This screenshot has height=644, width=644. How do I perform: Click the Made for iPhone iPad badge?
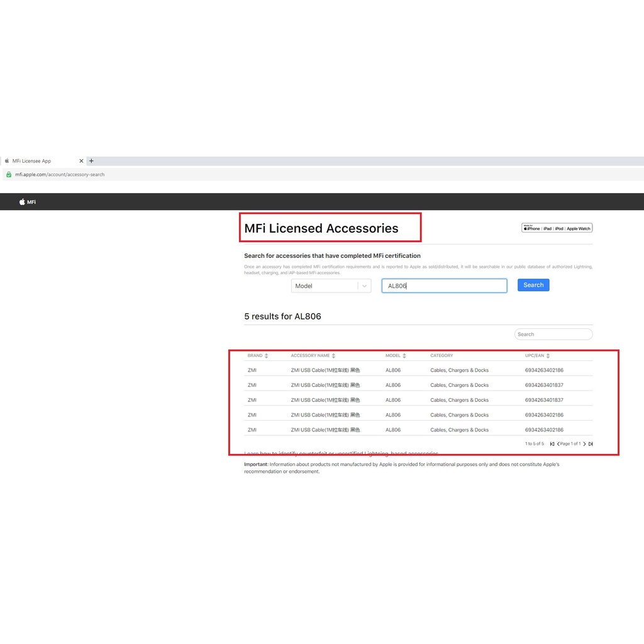coord(557,228)
